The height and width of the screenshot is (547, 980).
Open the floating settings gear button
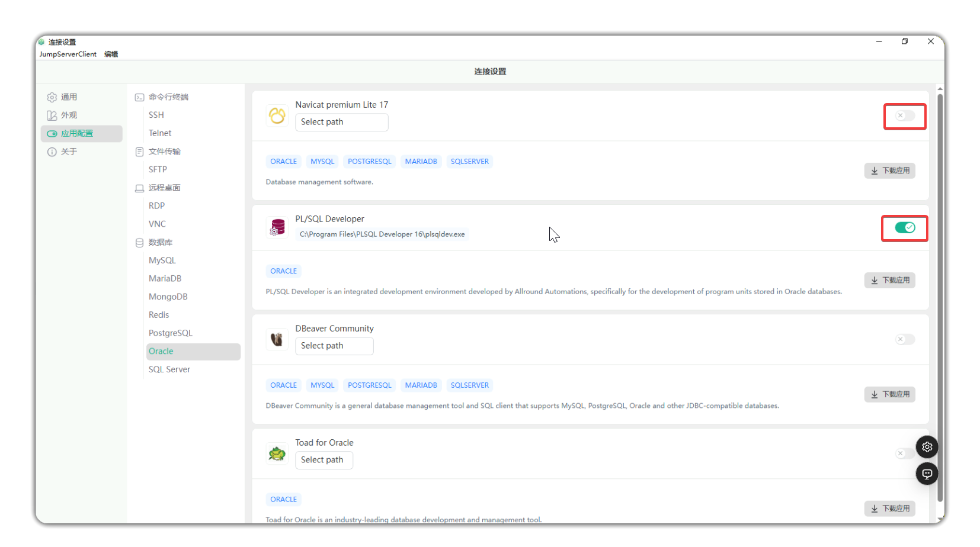(x=927, y=447)
